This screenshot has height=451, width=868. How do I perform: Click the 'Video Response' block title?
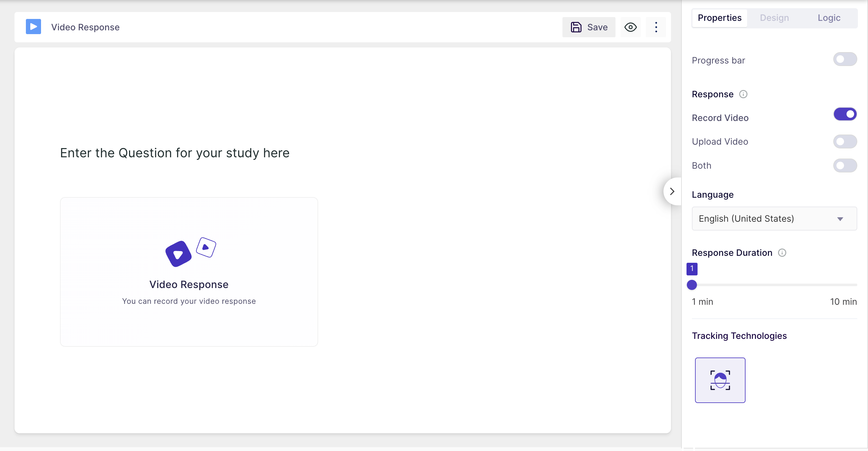[85, 27]
